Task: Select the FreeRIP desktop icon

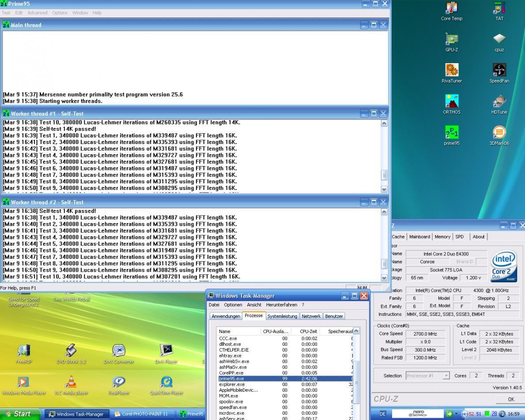Action: click(x=23, y=354)
